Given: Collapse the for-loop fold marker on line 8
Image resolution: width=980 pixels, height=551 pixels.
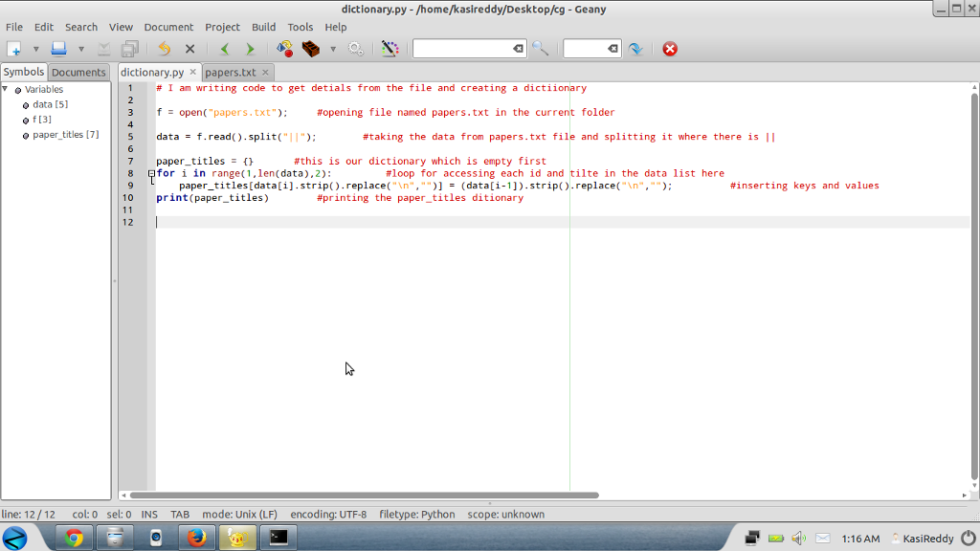Looking at the screenshot, I should tap(151, 174).
